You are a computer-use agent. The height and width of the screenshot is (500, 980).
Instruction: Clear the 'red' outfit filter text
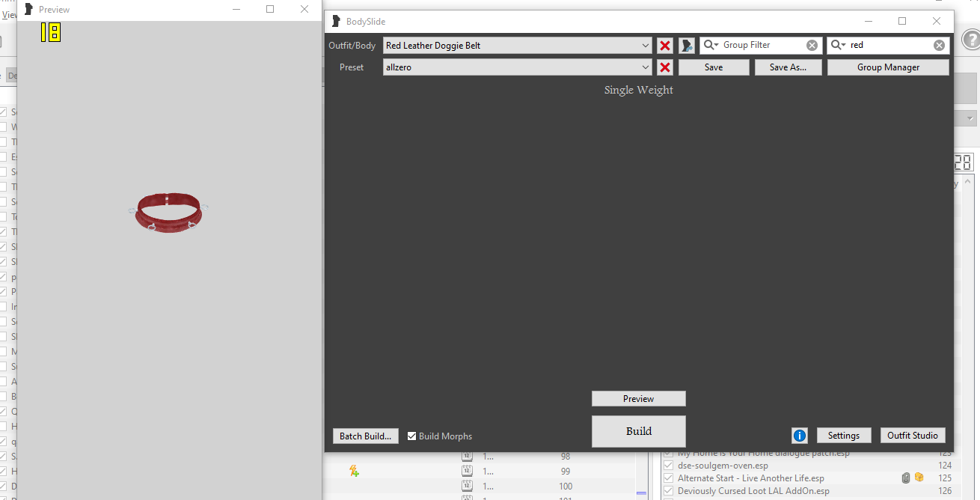(x=939, y=46)
